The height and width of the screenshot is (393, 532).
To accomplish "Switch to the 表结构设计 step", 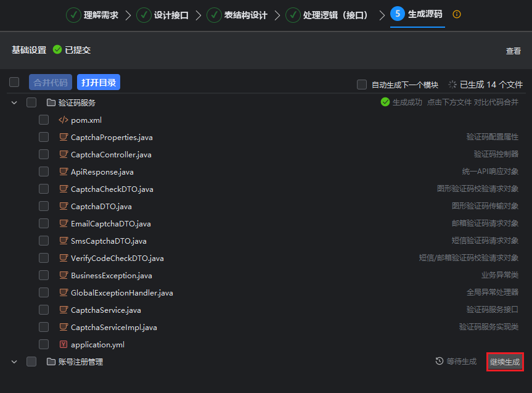I will click(x=237, y=15).
